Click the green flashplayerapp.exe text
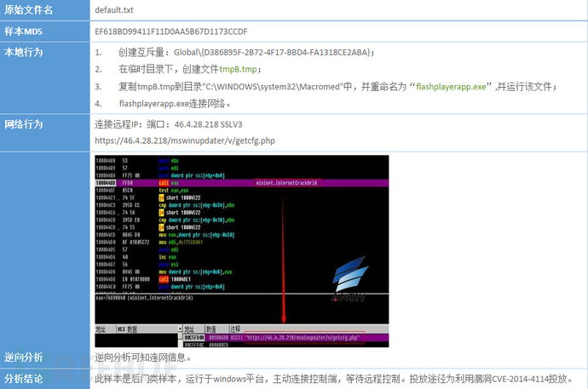588x389 pixels. click(x=451, y=87)
